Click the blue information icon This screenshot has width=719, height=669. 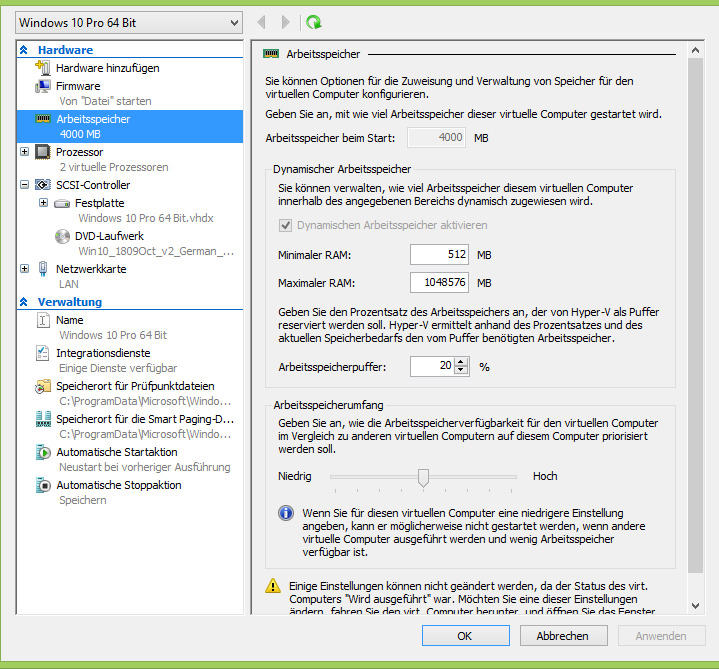(286, 513)
